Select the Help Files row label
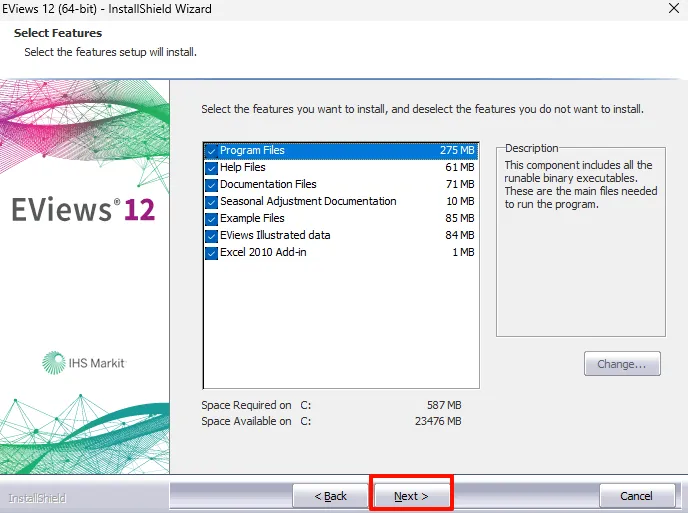The height and width of the screenshot is (513, 688). (243, 167)
